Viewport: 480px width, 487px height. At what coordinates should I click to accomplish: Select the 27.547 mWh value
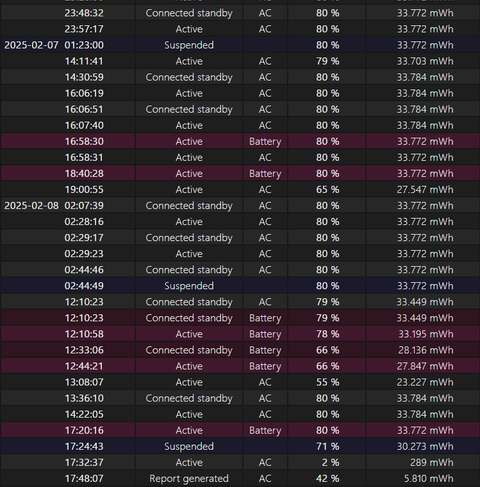(x=425, y=190)
